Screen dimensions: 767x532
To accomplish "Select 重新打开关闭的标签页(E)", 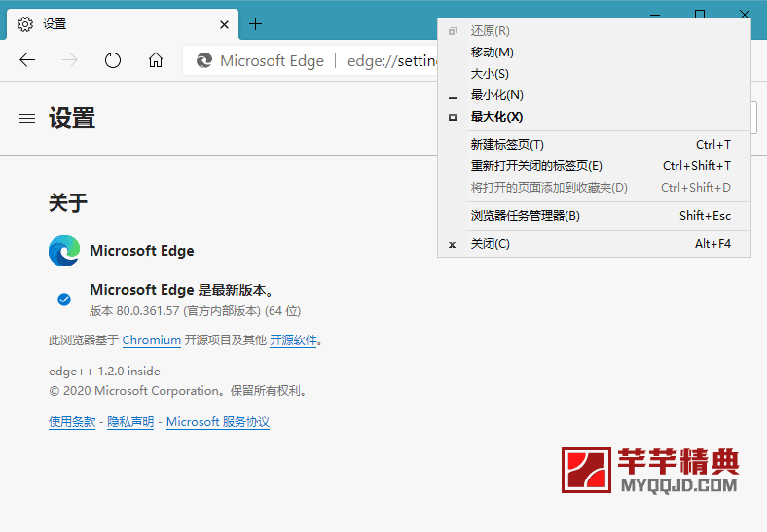I will (x=594, y=166).
